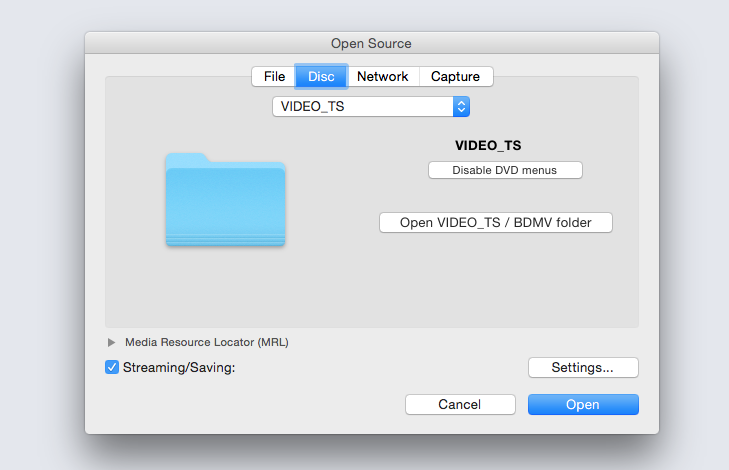The image size is (729, 470).
Task: Confirm with the blue Open button
Action: click(x=583, y=404)
